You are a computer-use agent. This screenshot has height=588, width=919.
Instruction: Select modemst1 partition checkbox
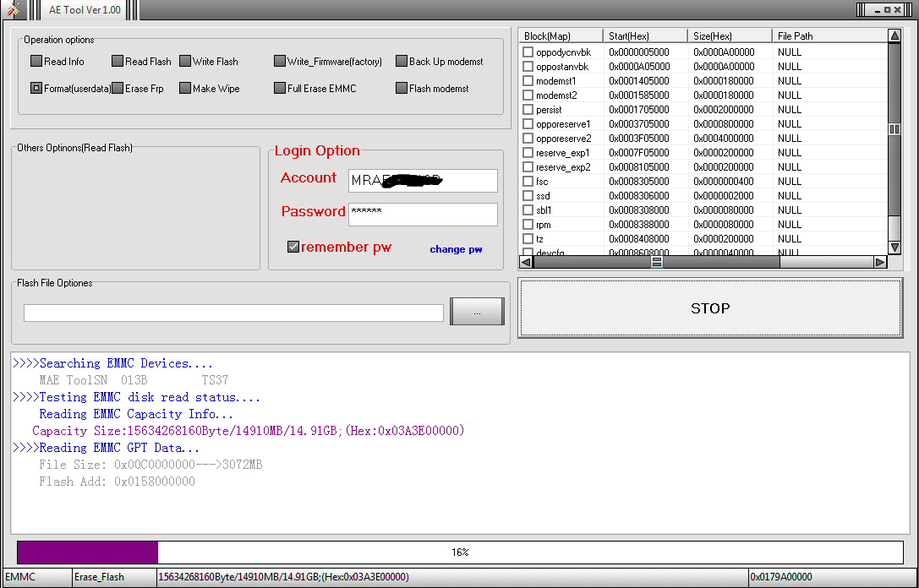528,81
